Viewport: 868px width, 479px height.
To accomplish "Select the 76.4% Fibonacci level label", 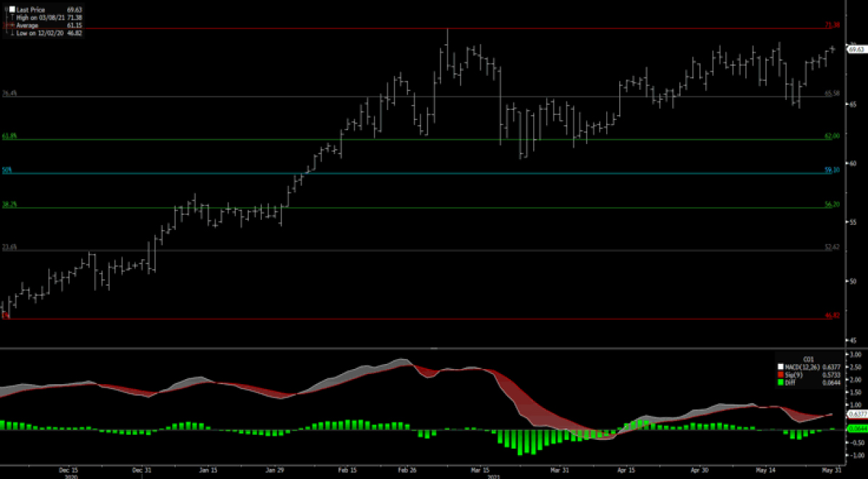I will [x=9, y=94].
